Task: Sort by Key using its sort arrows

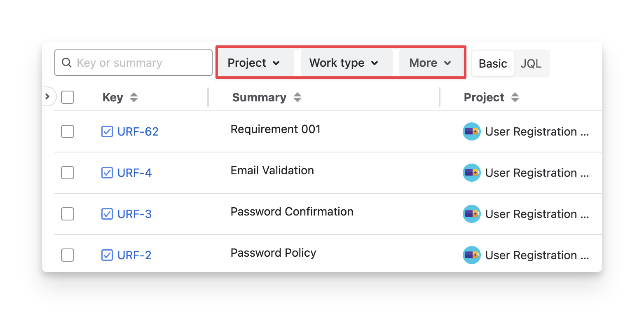Action: point(133,98)
